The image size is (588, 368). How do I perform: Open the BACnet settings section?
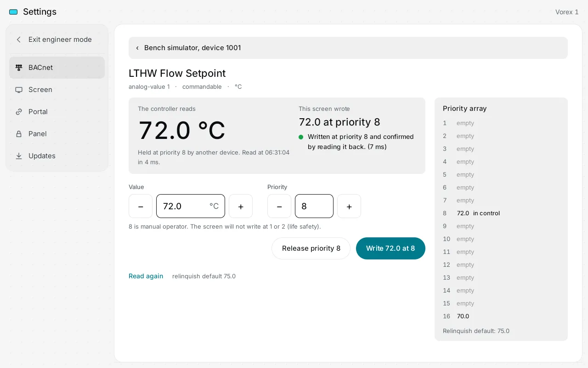[57, 68]
